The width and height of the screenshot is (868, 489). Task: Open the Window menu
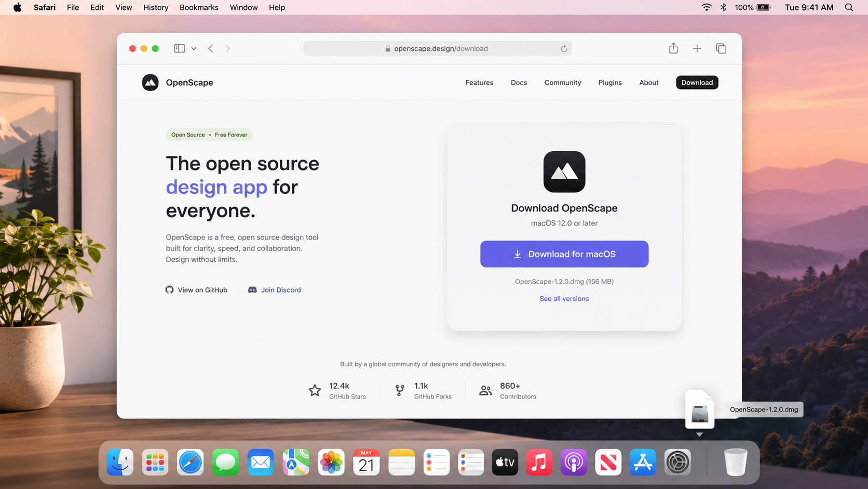(x=244, y=7)
